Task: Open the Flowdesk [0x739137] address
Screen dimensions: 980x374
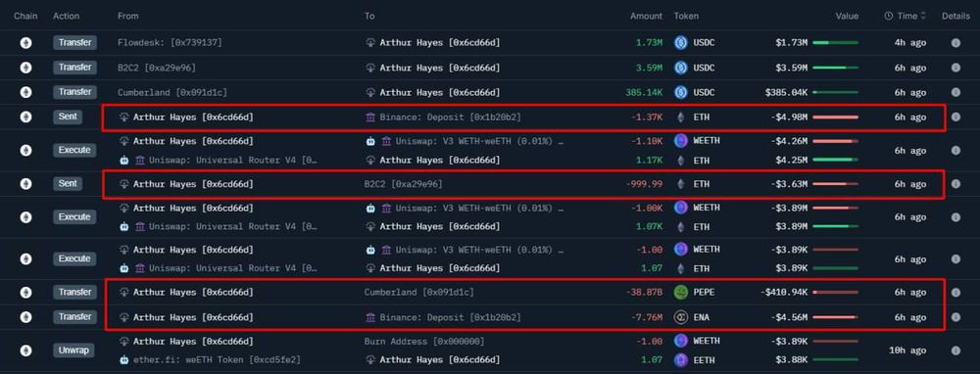Action: click(170, 43)
